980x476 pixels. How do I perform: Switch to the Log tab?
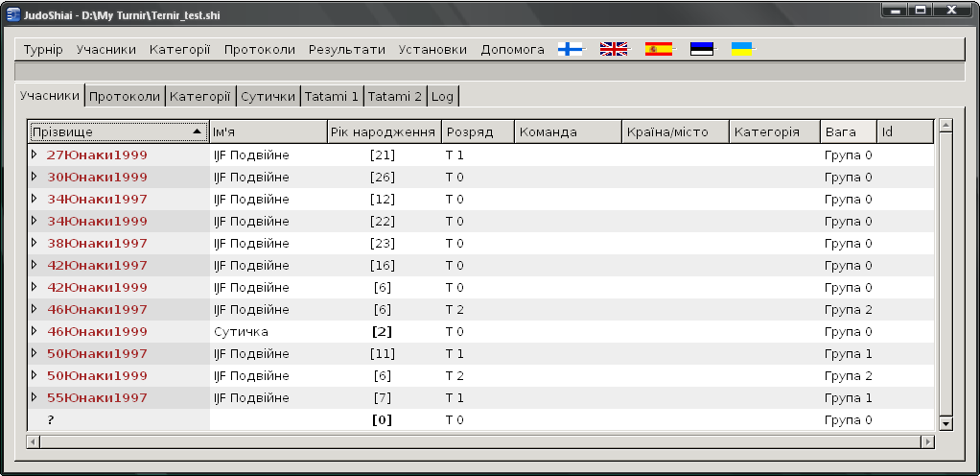click(x=442, y=96)
